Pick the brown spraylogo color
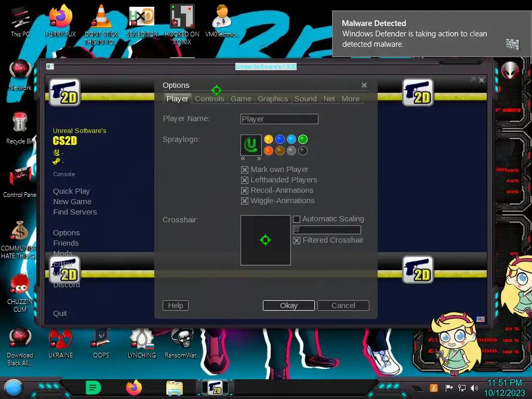The width and height of the screenshot is (532, 399). pos(280,151)
